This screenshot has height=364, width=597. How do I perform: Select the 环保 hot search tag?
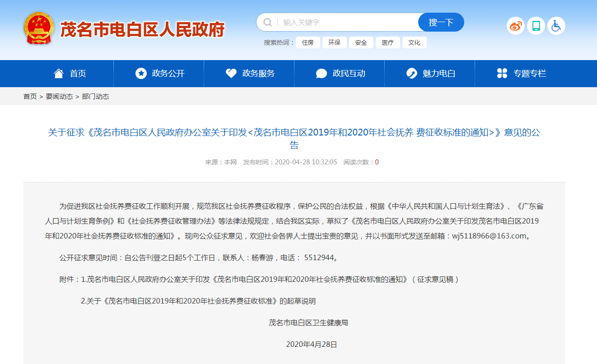334,42
